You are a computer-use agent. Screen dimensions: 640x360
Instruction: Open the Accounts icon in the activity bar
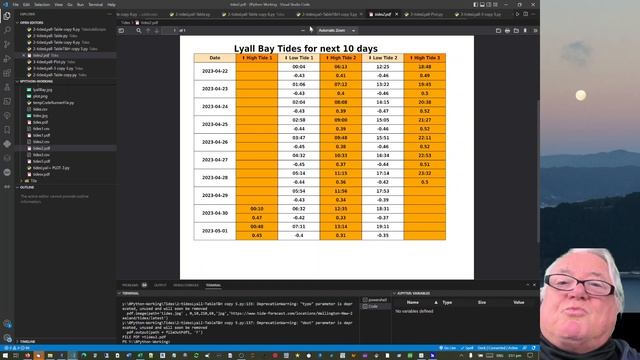pos(7,324)
